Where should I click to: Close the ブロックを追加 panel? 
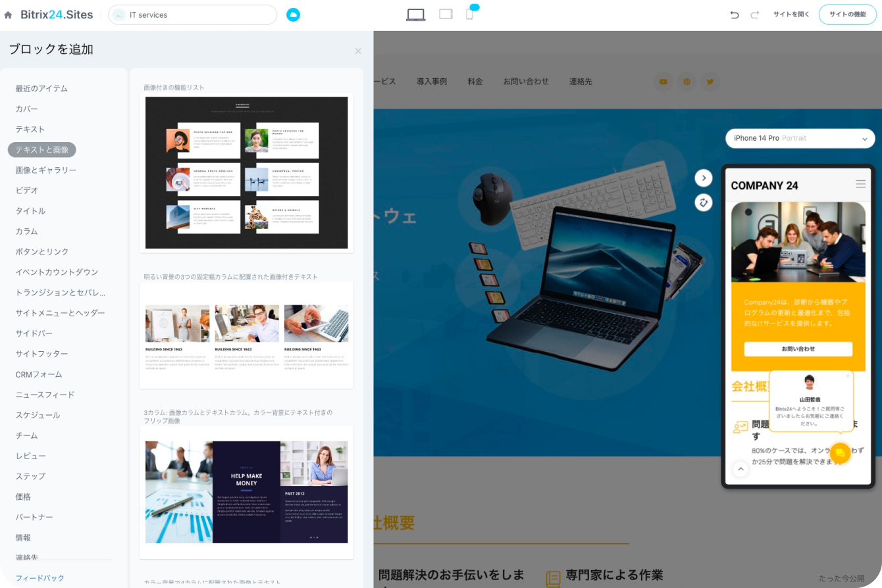(x=358, y=51)
